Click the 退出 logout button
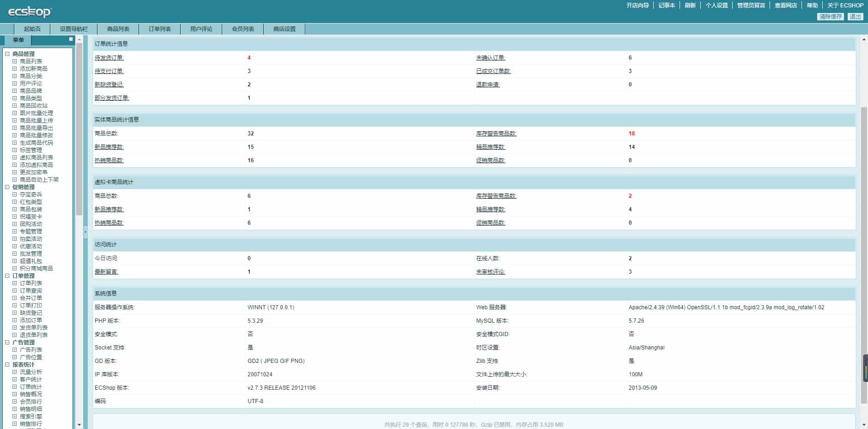Viewport: 868px width, 429px height. [856, 16]
